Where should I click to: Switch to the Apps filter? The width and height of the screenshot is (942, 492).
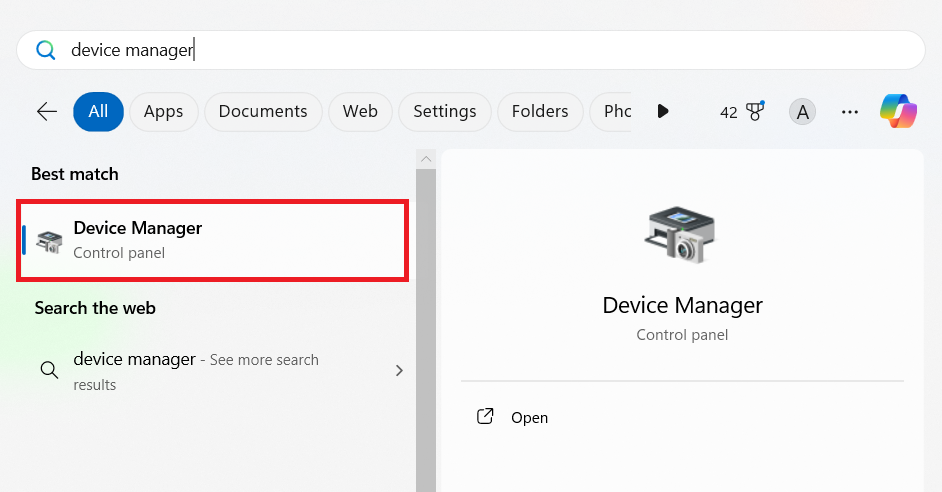coord(163,111)
